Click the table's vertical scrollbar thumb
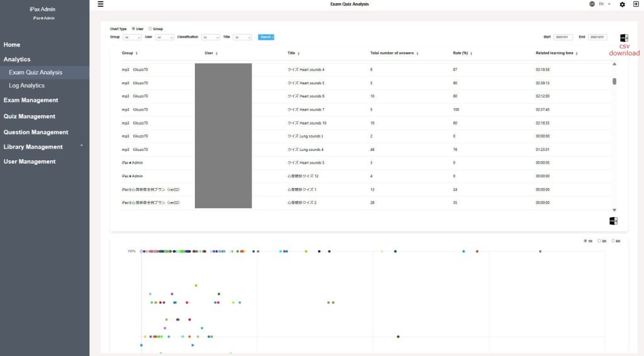 614,81
